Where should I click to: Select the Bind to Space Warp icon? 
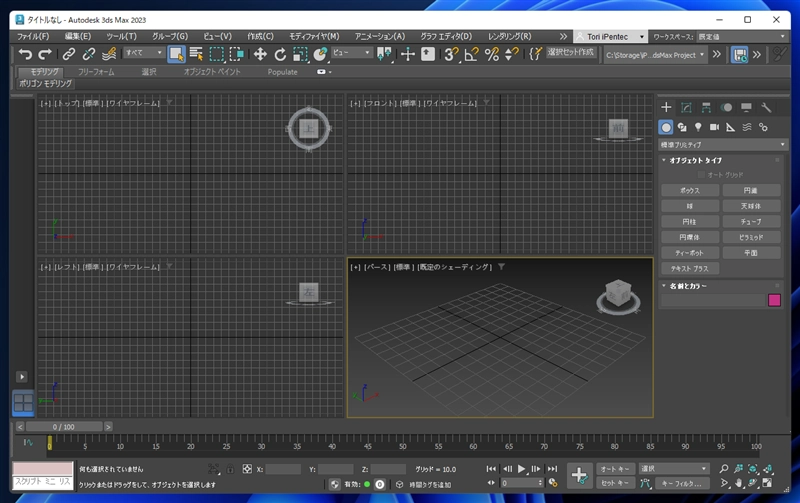coord(109,54)
